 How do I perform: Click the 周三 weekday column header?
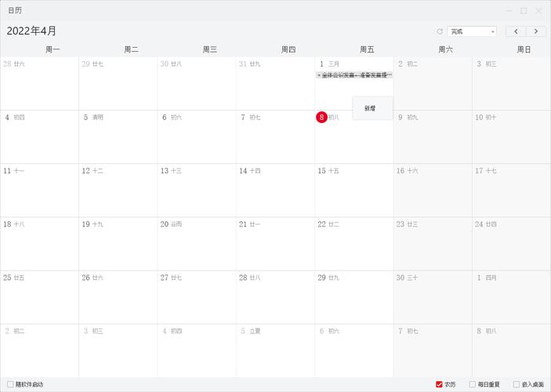[x=209, y=49]
